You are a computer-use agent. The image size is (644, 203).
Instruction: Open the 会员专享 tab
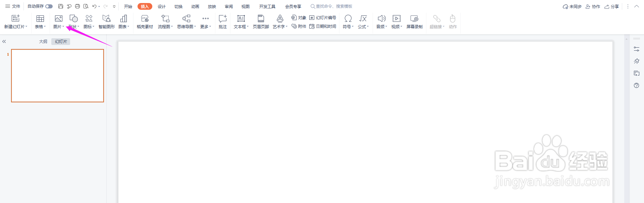click(293, 6)
